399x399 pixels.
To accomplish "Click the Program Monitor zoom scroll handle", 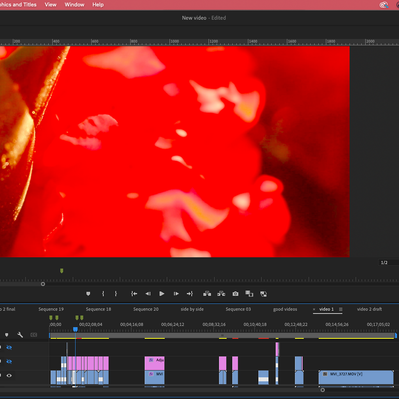I will click(43, 284).
